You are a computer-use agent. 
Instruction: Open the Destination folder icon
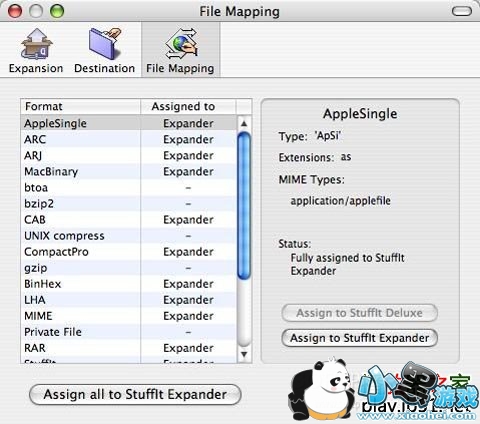105,44
